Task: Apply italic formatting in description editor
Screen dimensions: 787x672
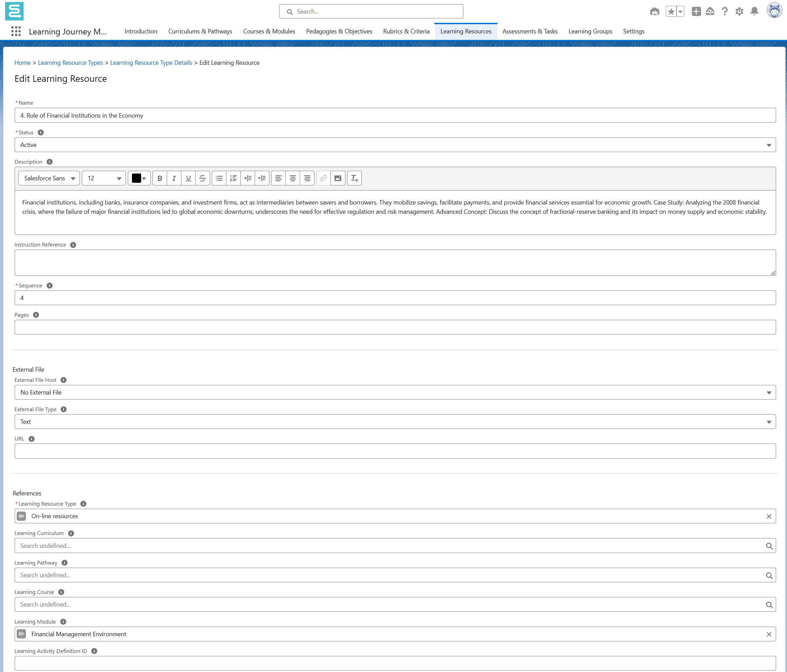Action: tap(174, 178)
